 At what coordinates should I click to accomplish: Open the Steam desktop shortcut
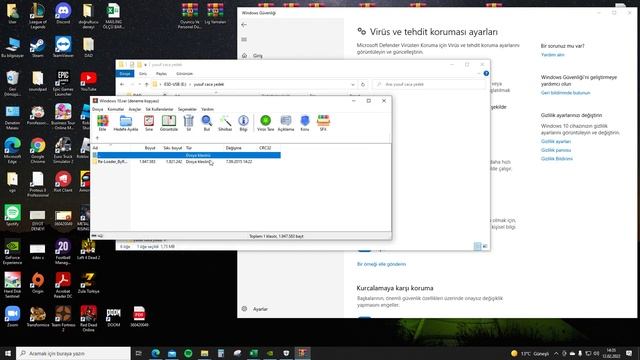(x=38, y=48)
